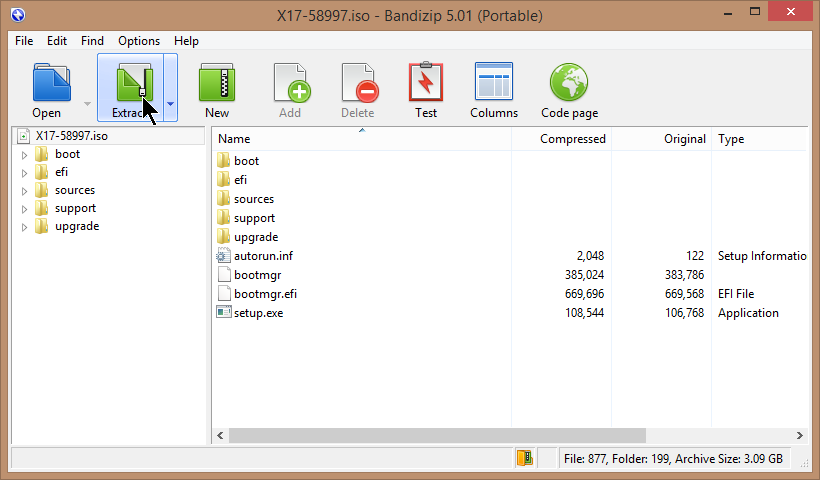The image size is (820, 480).
Task: Sort files by Name column header
Action: click(234, 139)
